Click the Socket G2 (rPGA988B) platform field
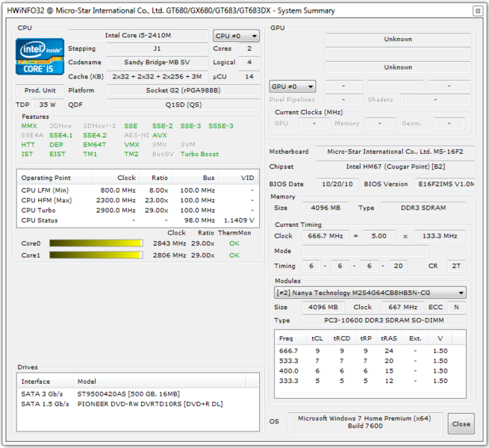 pyautogui.click(x=184, y=90)
